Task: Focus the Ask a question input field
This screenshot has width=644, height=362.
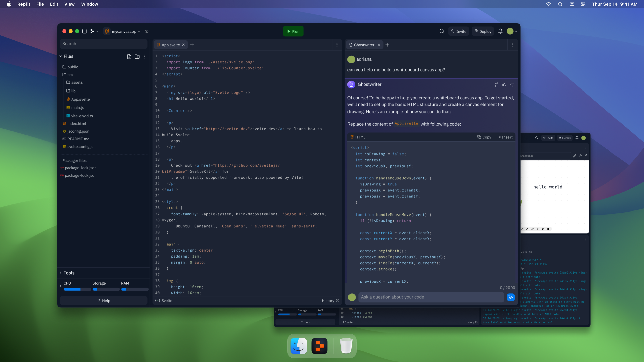Action: 431,297
